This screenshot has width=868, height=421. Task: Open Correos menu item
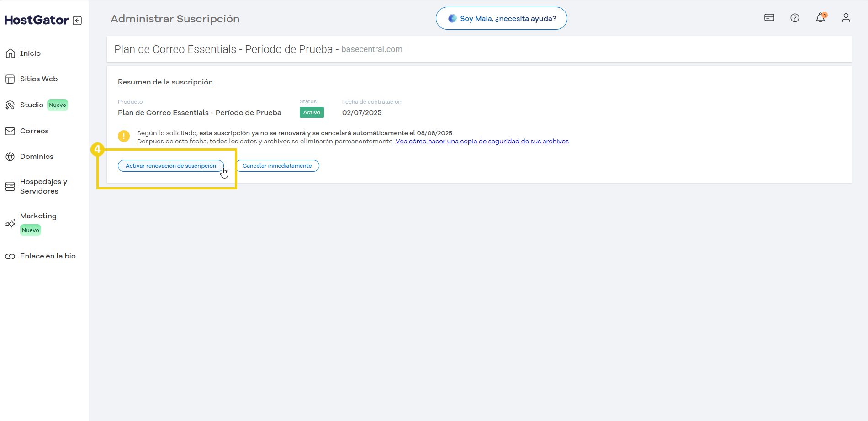pos(34,131)
